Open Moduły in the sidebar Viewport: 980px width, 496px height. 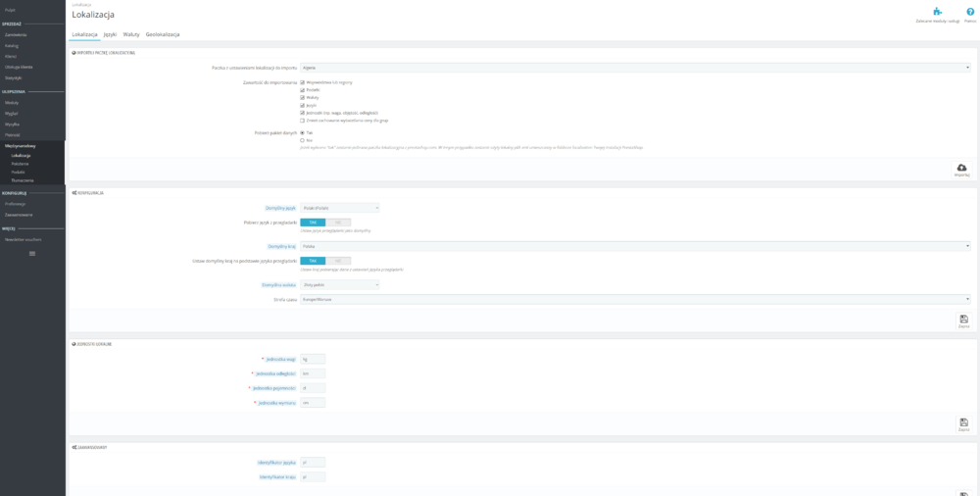tap(12, 103)
